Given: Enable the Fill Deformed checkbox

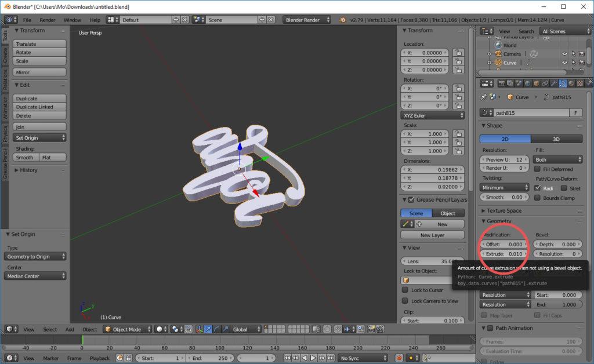Looking at the screenshot, I should 537,169.
